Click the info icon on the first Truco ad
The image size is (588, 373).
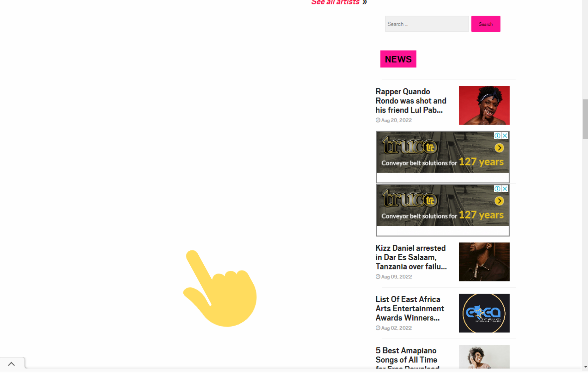tap(497, 135)
